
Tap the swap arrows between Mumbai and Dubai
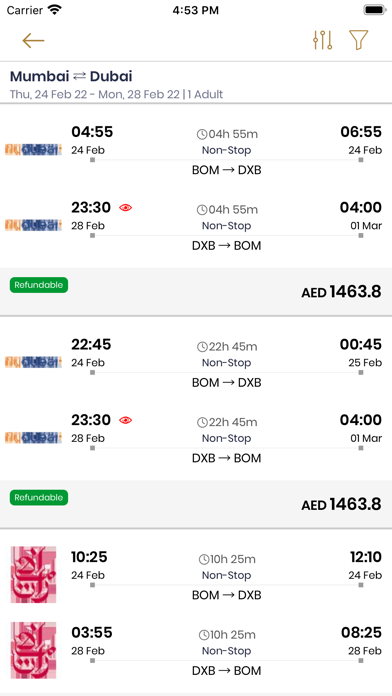point(79,76)
